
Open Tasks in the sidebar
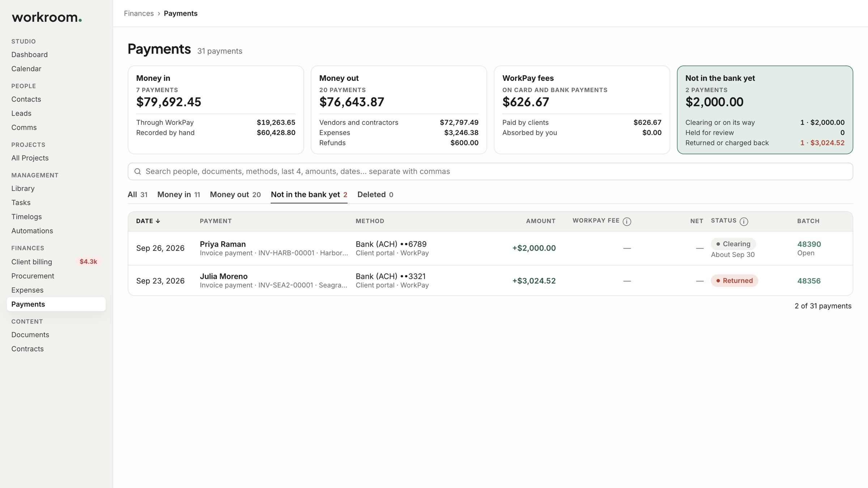pos(21,202)
